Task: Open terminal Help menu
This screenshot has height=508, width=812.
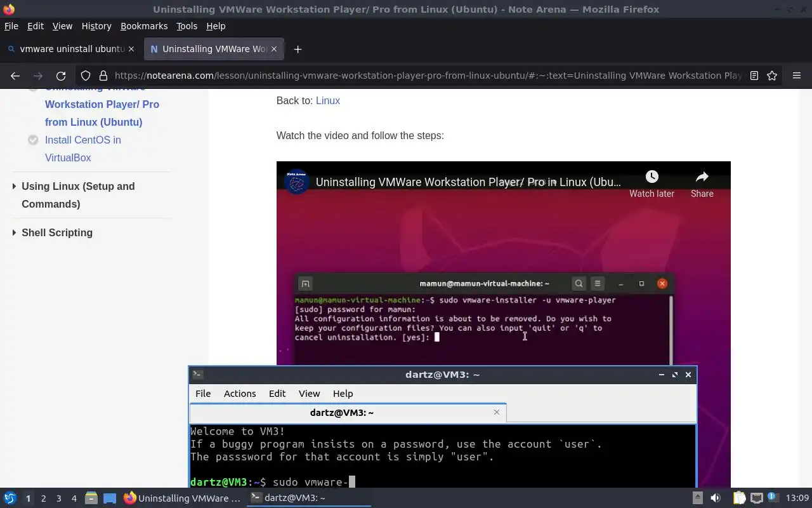Action: click(x=343, y=394)
